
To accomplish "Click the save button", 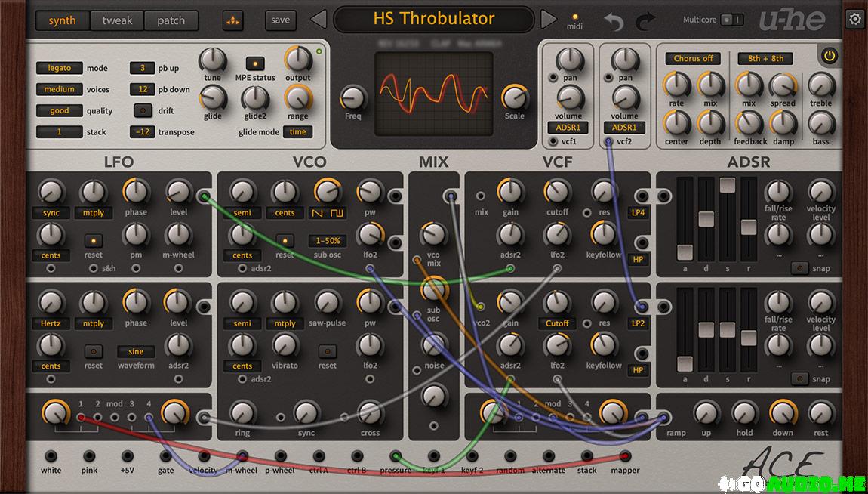I will click(280, 20).
